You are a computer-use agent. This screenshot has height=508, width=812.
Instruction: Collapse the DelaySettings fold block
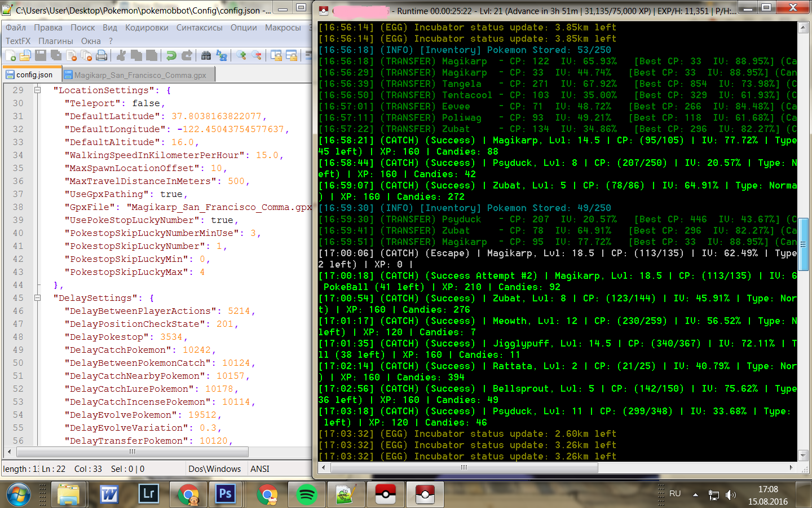click(37, 298)
